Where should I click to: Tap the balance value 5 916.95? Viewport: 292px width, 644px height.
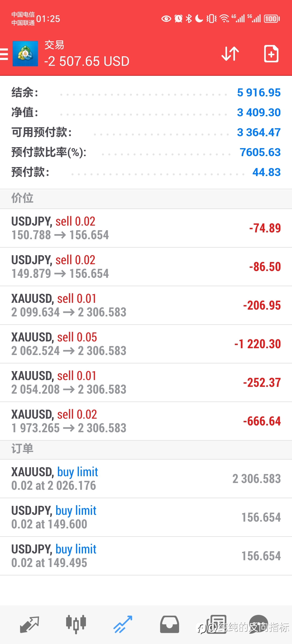[259, 93]
